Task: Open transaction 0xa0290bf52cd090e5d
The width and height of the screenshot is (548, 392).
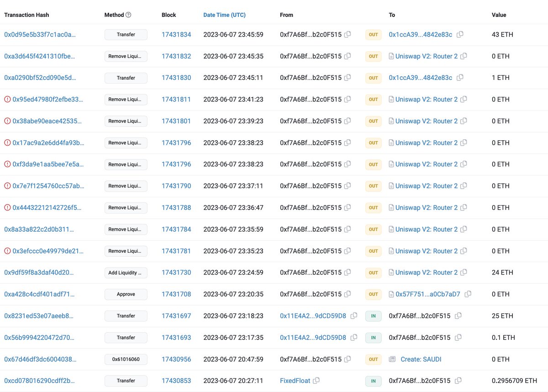Action: click(x=40, y=78)
